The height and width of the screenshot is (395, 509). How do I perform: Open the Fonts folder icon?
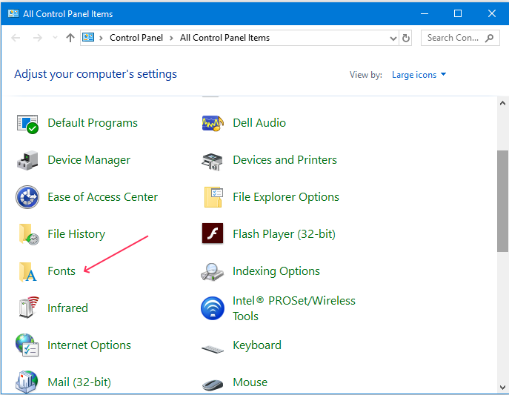27,271
